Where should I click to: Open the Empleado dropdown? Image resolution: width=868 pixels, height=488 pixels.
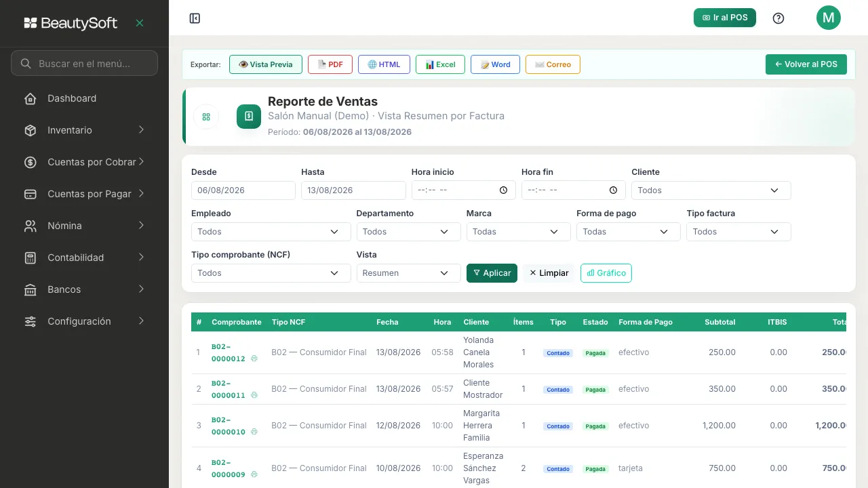pos(271,232)
